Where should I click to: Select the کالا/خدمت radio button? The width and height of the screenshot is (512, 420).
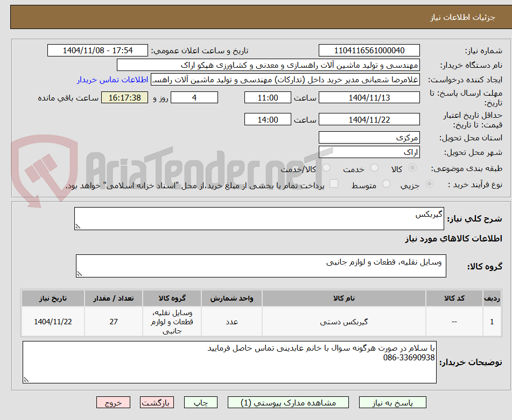coord(326,168)
